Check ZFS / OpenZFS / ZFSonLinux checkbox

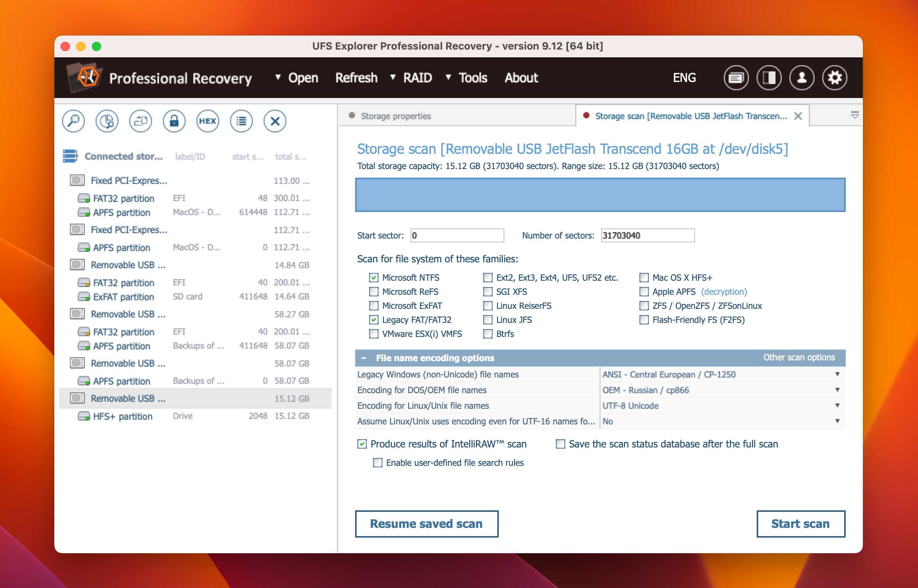644,306
